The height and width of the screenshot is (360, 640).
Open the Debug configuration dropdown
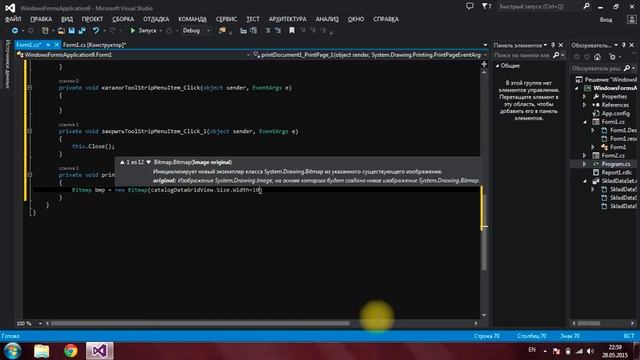point(196,31)
